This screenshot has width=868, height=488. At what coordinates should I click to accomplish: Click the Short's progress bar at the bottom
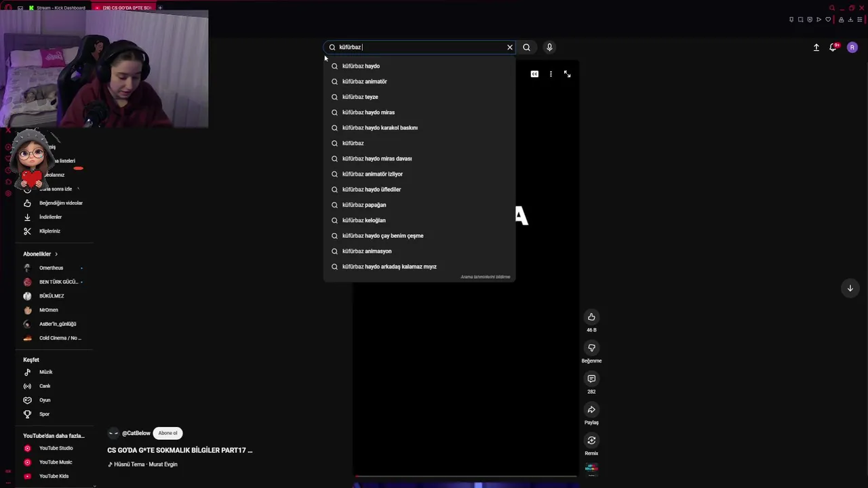click(x=466, y=476)
